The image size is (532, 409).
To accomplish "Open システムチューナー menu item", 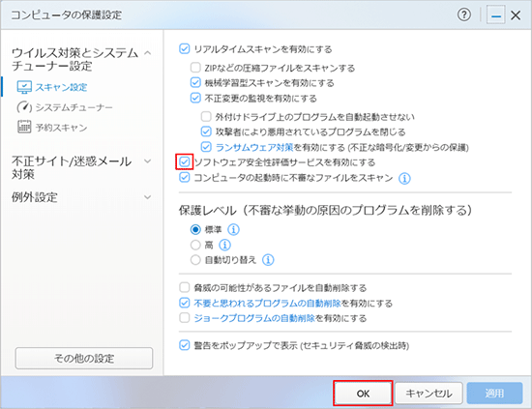I will point(74,107).
